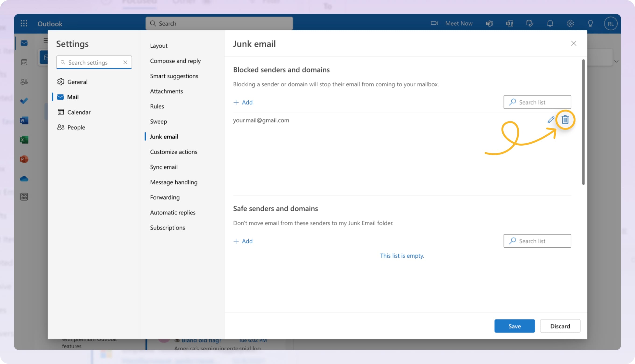Open the Tips lightbulb
The image size is (635, 364).
[590, 23]
